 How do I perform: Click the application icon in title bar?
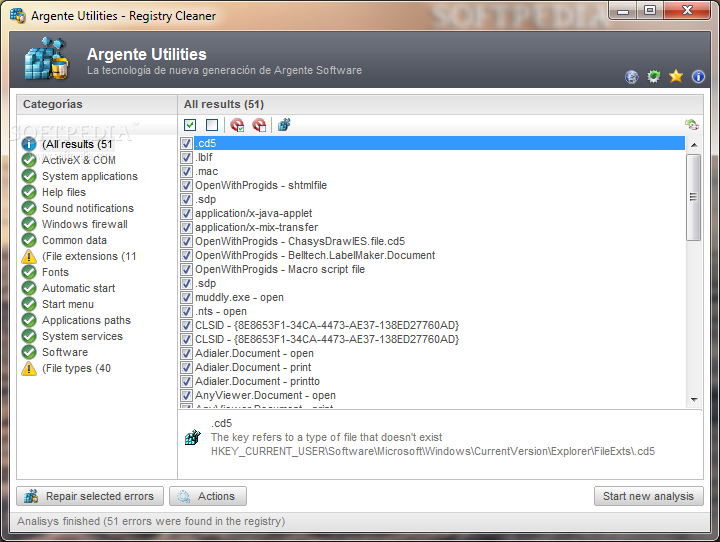click(x=17, y=15)
